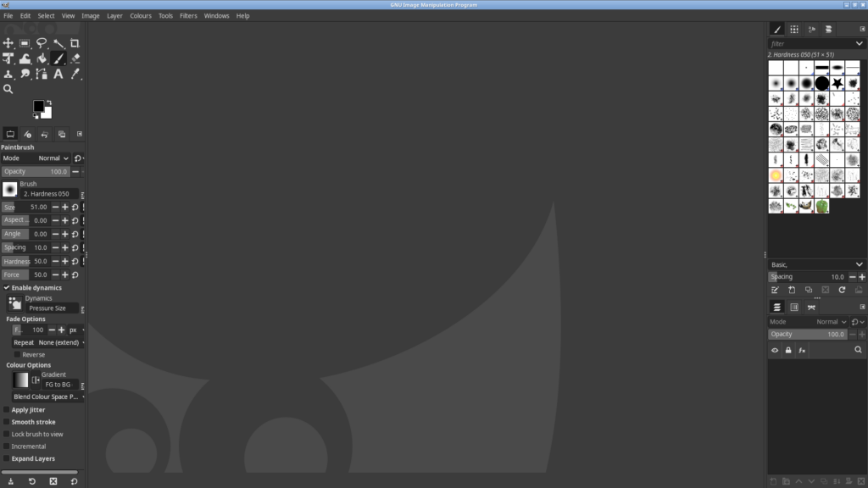868x488 pixels.
Task: Save tool preset at panel bottom
Action: pos(10,481)
